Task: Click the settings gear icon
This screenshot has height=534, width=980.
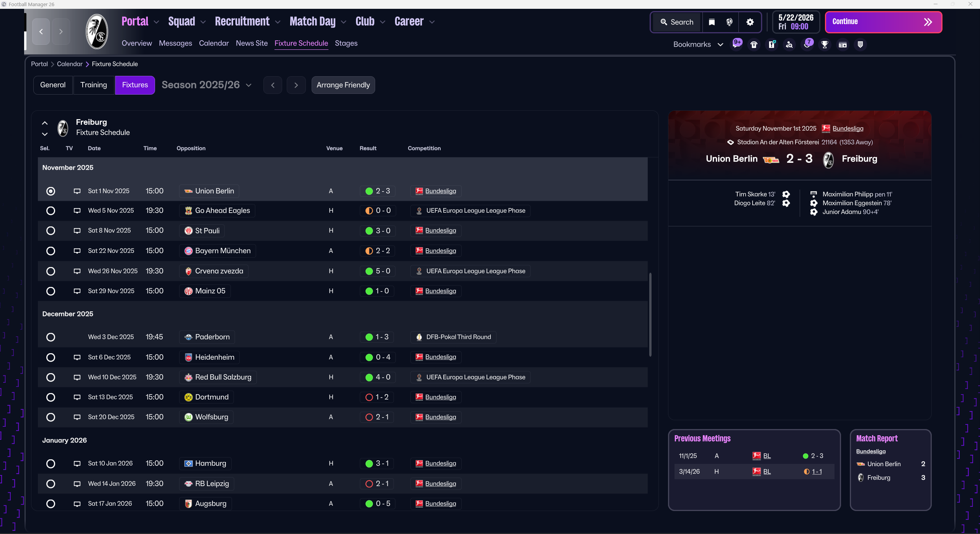Action: pos(750,22)
